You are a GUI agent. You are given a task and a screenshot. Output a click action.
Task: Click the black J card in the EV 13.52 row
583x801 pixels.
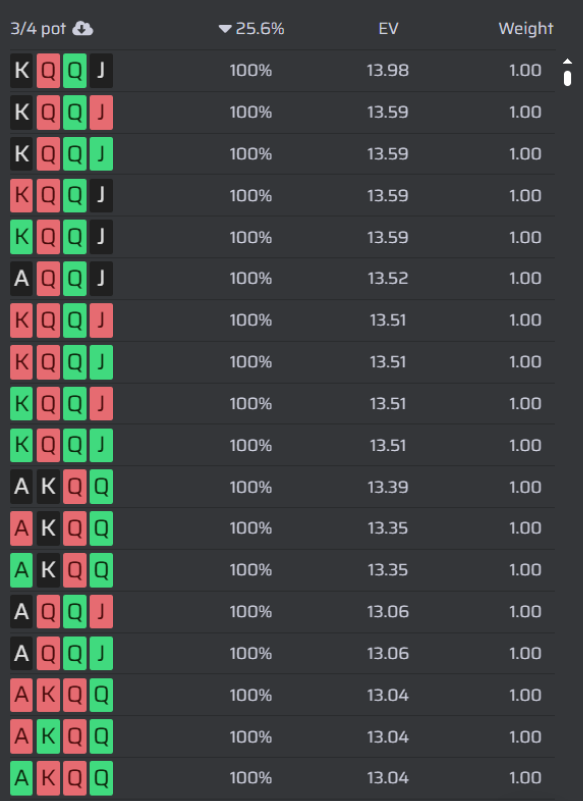pos(101,278)
